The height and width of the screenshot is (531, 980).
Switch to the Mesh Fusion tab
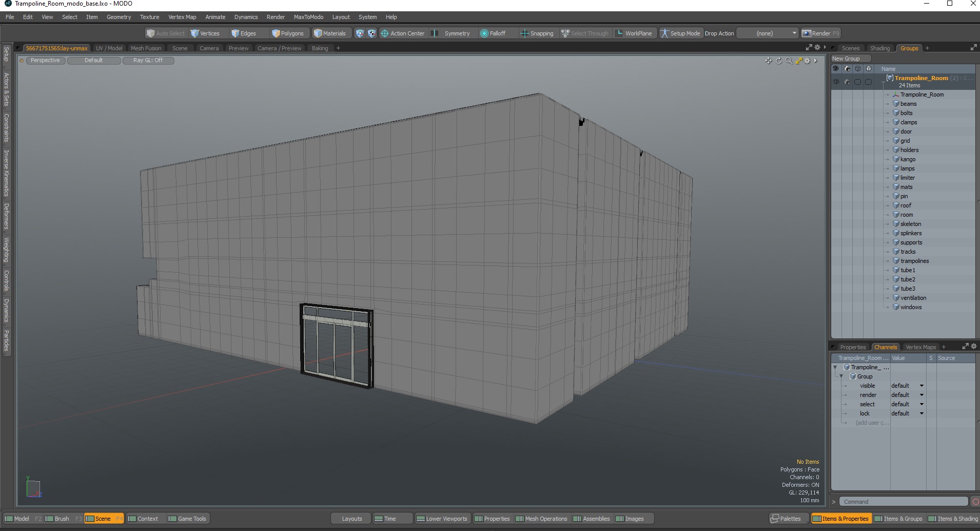click(x=146, y=48)
